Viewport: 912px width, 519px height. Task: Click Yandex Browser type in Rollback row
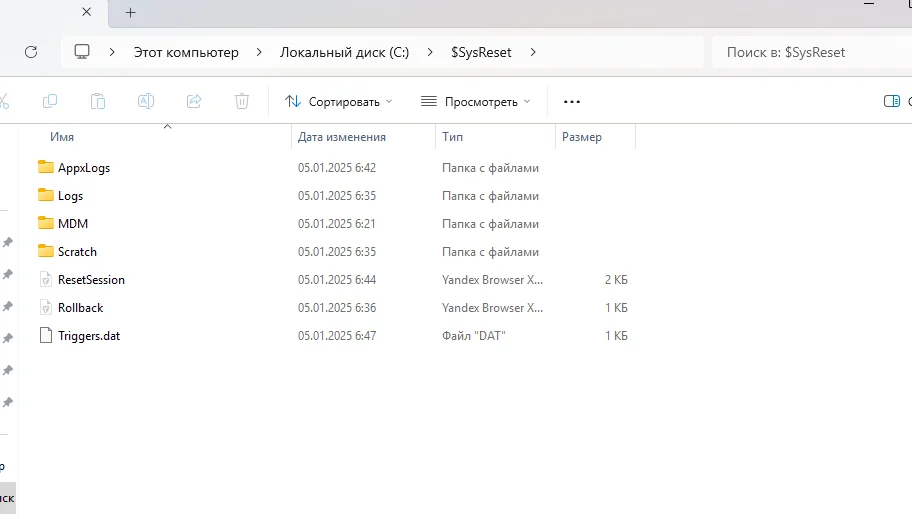tap(492, 307)
